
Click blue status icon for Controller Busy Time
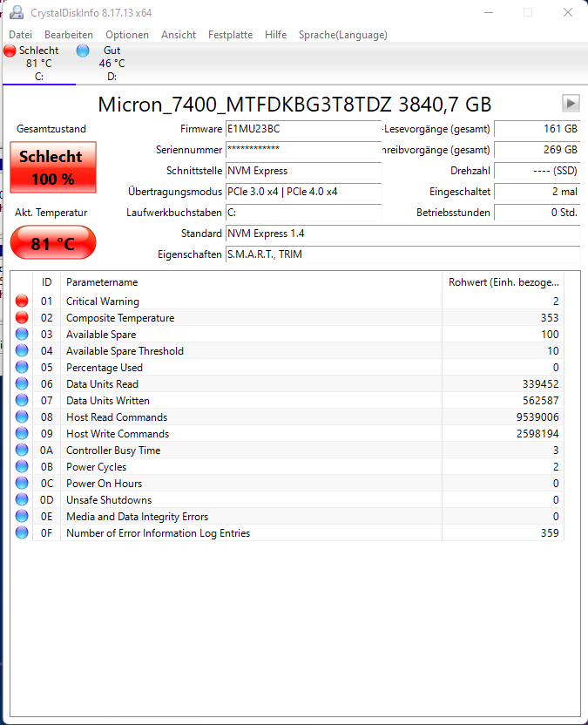[22, 450]
